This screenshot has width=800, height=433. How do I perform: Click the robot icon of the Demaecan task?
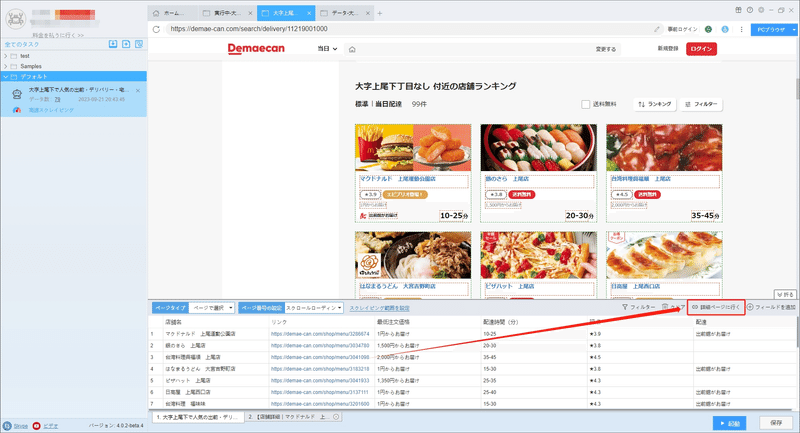17,94
